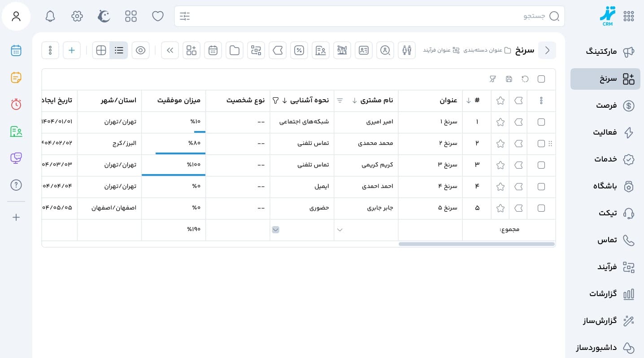Switch to list view
Screen dimensions: 644x358
point(119,50)
